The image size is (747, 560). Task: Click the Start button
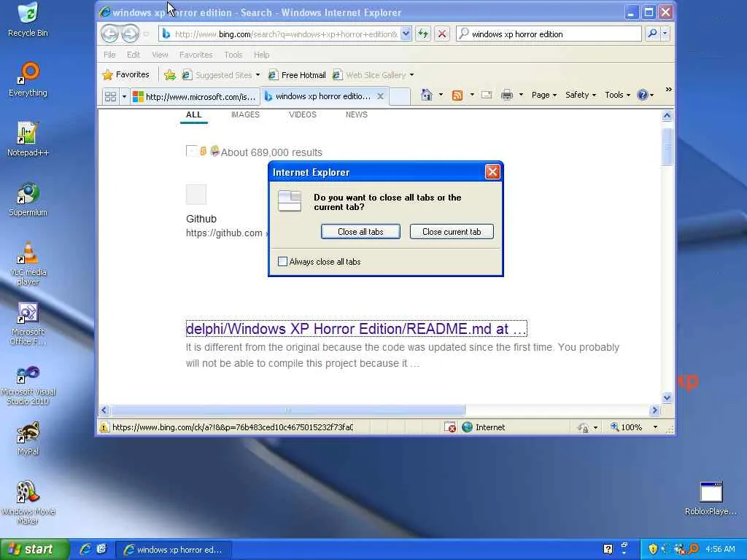point(34,549)
